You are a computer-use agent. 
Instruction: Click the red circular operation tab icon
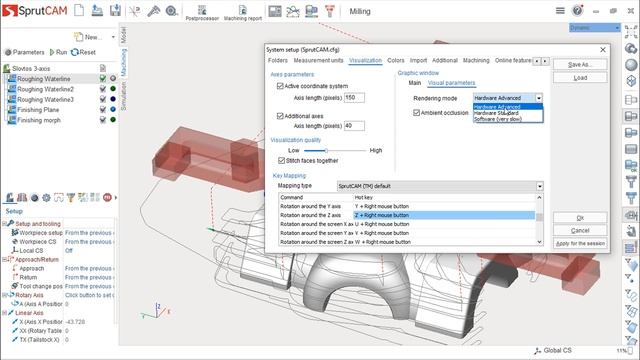point(107,198)
